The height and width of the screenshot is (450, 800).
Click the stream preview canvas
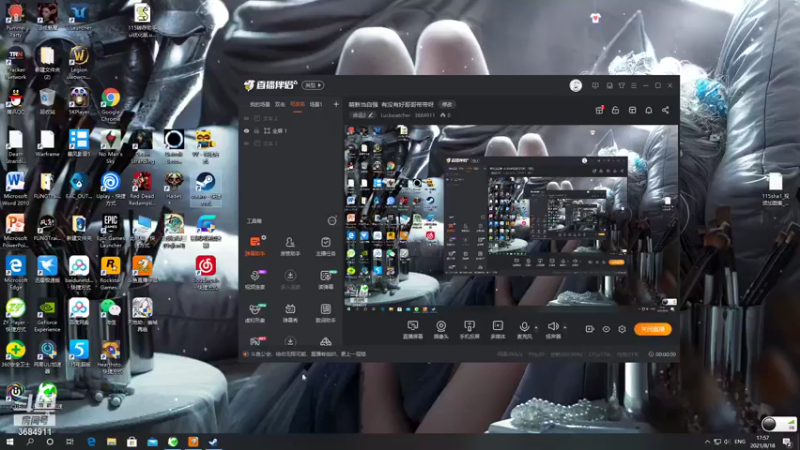click(x=511, y=218)
